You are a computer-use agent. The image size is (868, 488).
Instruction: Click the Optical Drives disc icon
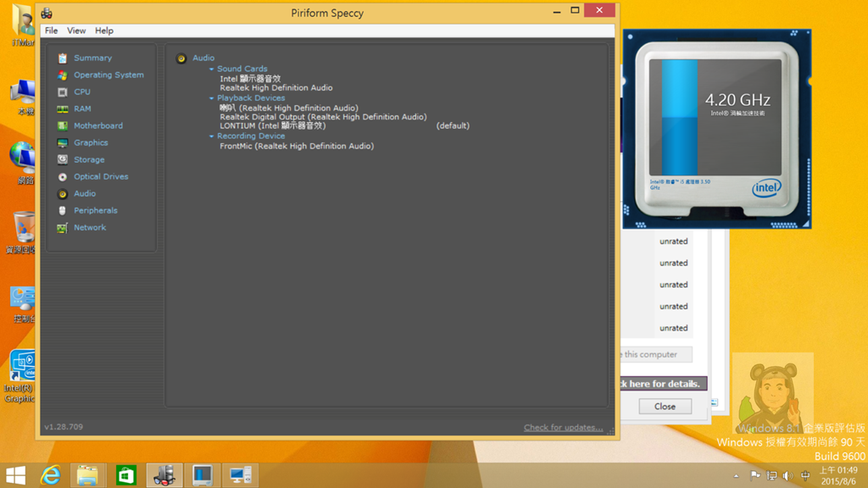(x=63, y=176)
